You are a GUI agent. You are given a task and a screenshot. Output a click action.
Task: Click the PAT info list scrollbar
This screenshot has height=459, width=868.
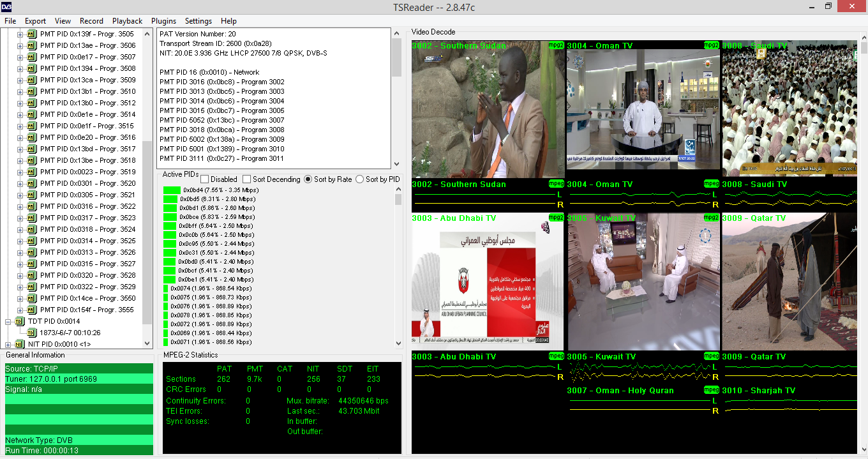[x=396, y=98]
